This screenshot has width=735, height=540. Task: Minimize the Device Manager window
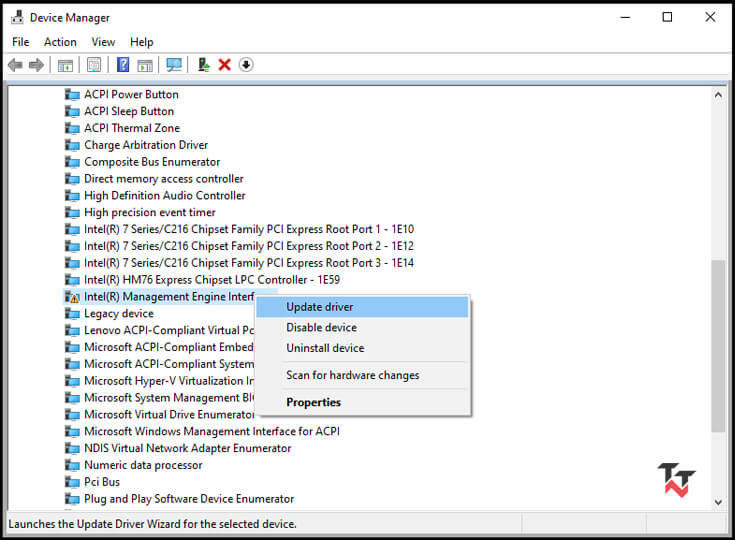click(625, 17)
